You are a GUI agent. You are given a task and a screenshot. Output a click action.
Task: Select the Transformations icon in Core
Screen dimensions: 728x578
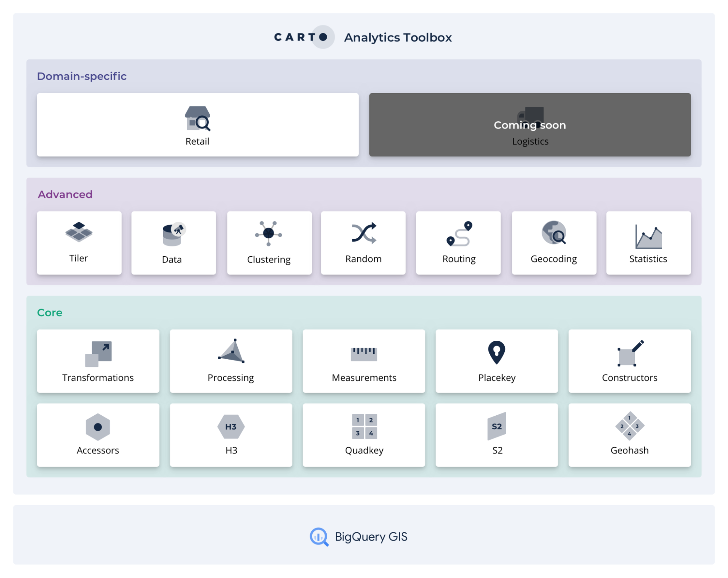coord(98,352)
